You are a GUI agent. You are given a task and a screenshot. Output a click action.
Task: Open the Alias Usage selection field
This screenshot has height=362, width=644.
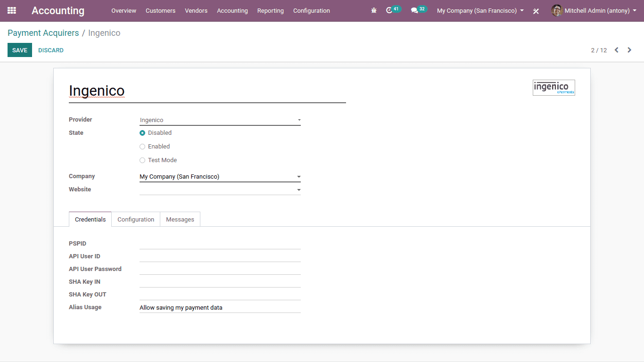click(x=220, y=308)
